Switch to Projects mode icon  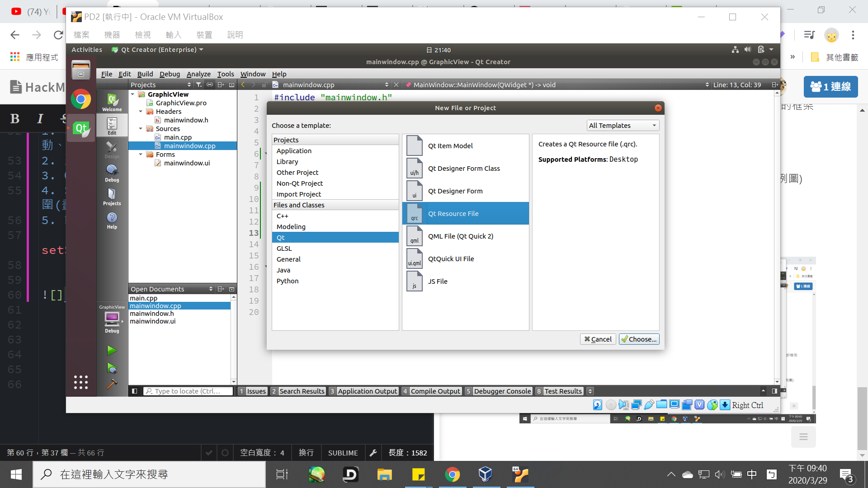click(x=112, y=197)
